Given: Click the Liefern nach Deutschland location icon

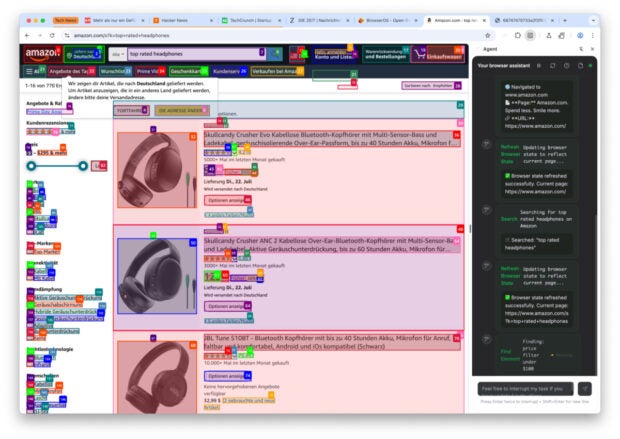Looking at the screenshot, I should tap(67, 54).
